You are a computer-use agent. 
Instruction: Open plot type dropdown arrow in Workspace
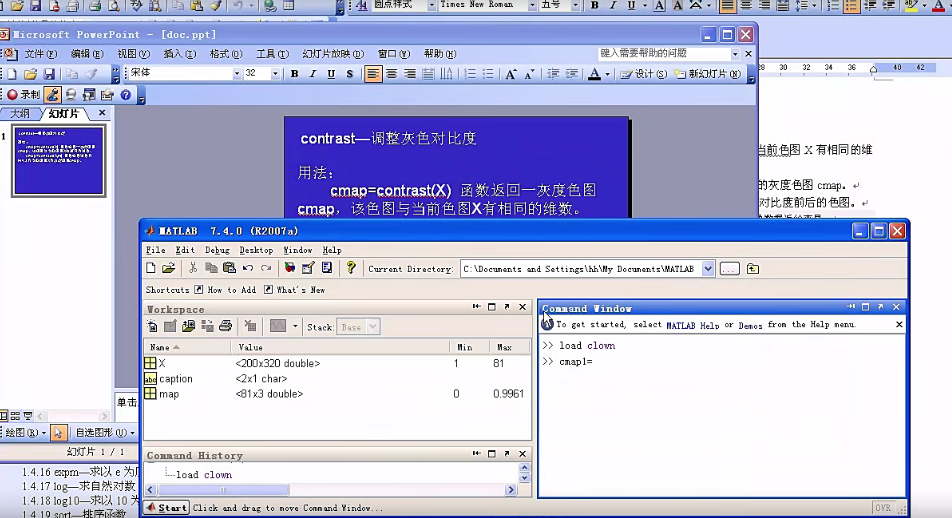(295, 327)
